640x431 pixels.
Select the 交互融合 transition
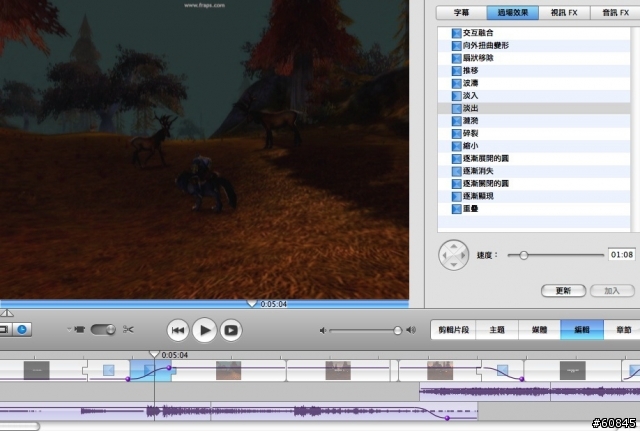(x=534, y=33)
